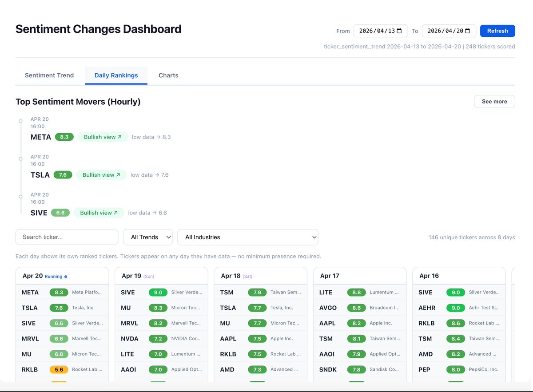Select SIVE 9.0 row in Apr 19 column

pyautogui.click(x=161, y=292)
